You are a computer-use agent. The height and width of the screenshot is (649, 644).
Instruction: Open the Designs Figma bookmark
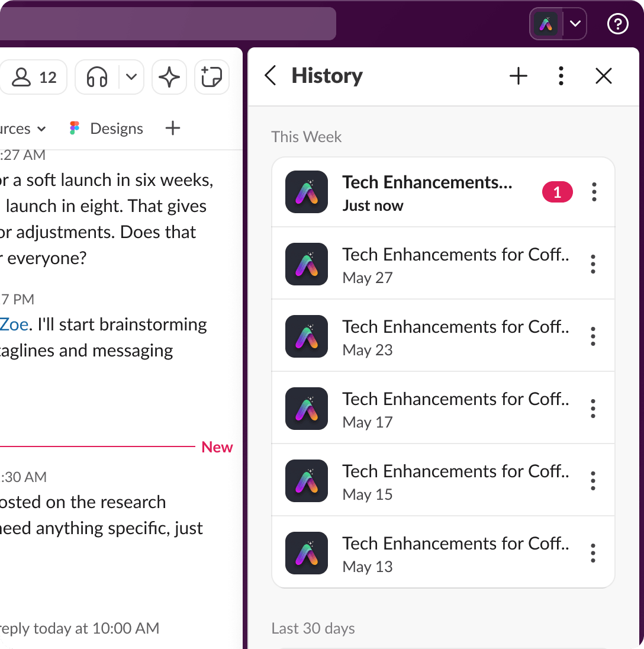(x=105, y=128)
